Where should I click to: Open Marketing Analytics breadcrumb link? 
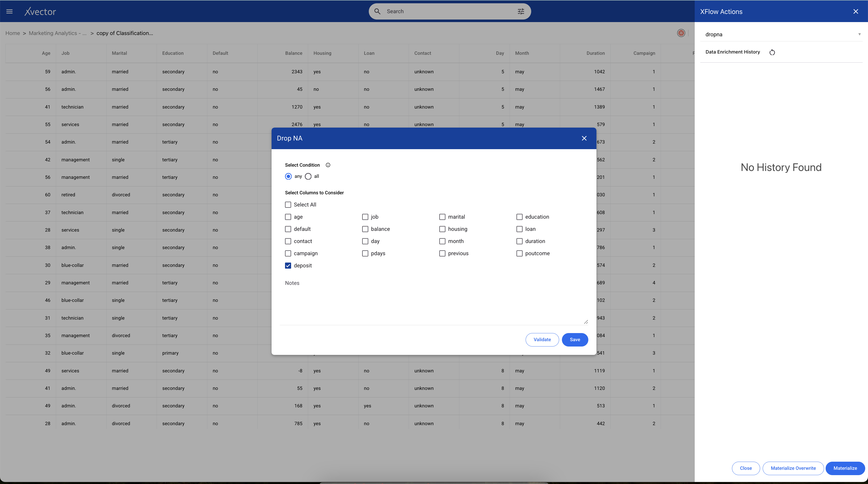57,33
